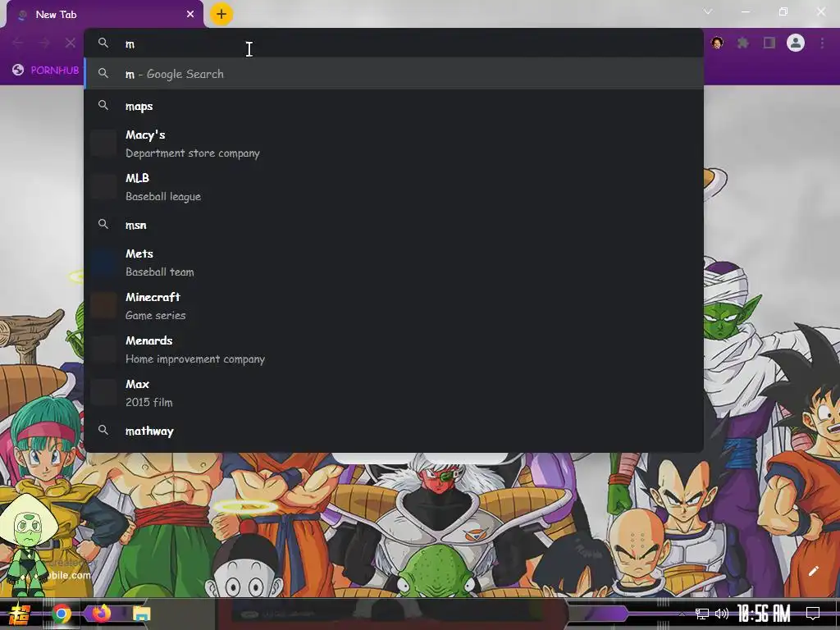Screen dimensions: 840x630
Task: Choose the 'maps' search suggestion
Action: point(393,106)
